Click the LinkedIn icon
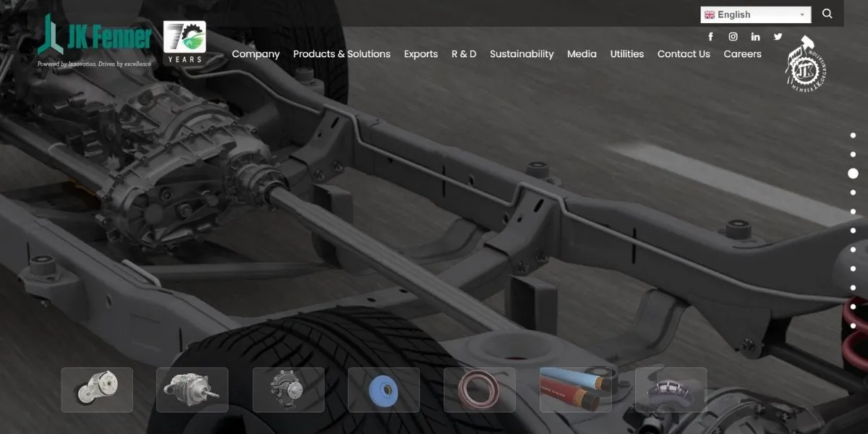 coord(755,37)
